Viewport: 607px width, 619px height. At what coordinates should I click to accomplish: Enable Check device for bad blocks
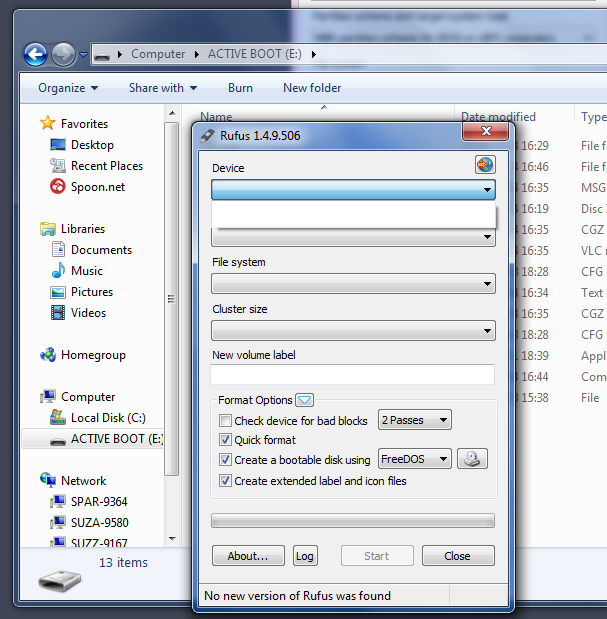pyautogui.click(x=225, y=420)
